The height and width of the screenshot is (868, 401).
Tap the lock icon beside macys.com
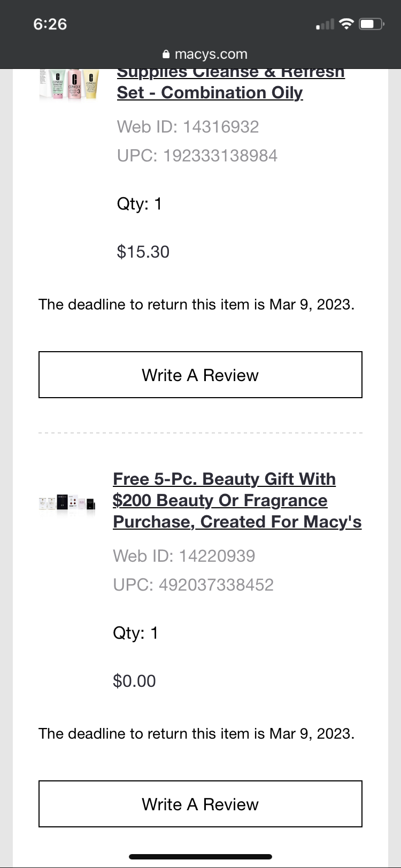click(x=166, y=55)
